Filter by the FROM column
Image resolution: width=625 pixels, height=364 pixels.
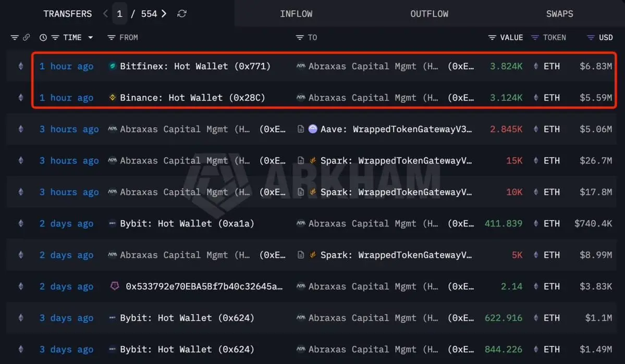(x=111, y=37)
